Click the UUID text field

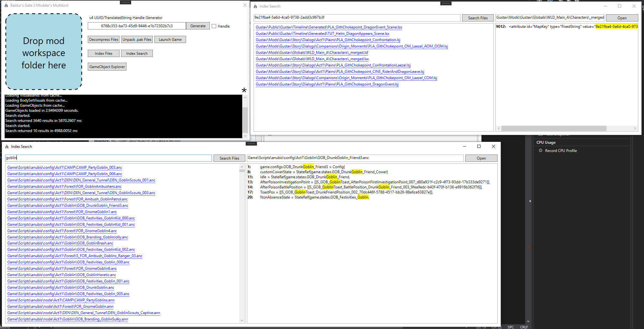(137, 26)
